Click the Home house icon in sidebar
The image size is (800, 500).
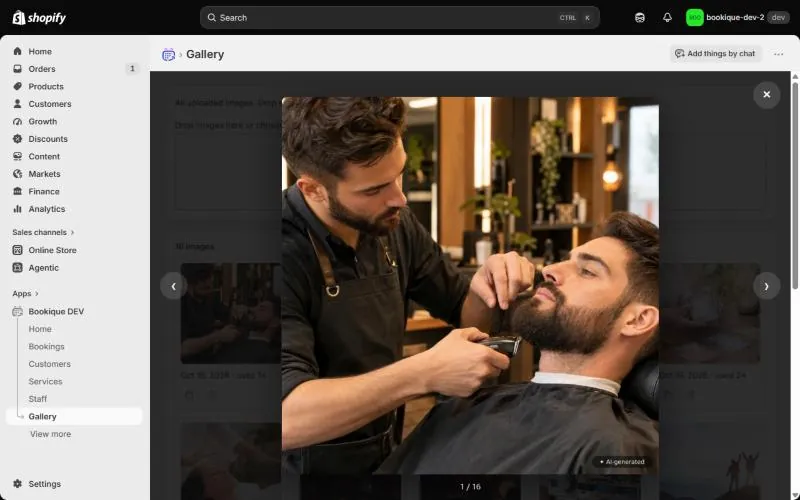(17, 51)
